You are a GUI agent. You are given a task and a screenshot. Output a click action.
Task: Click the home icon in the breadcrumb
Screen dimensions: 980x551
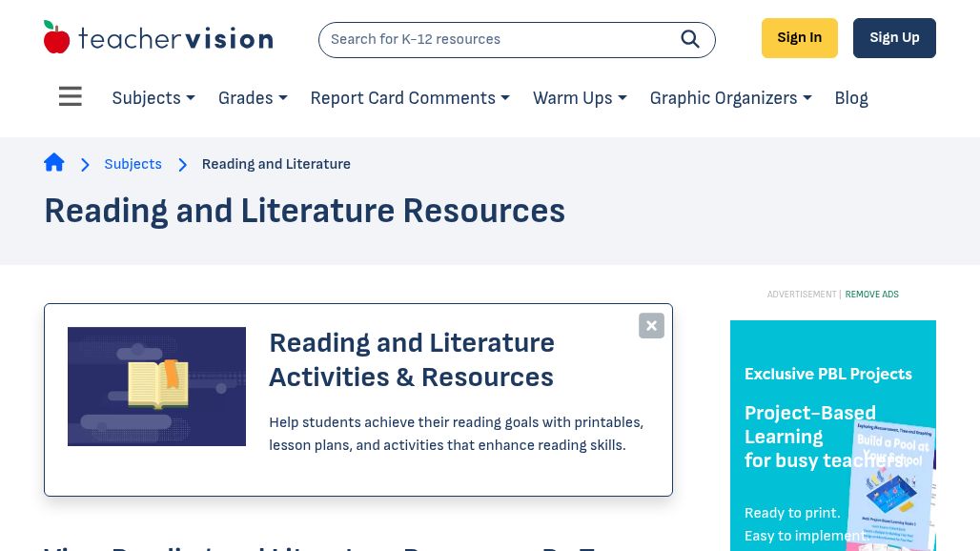click(54, 162)
